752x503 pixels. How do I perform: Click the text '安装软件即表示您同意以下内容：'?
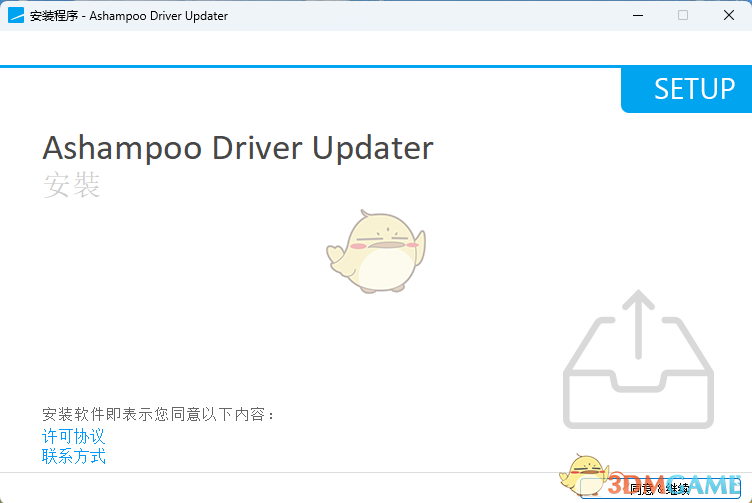tap(158, 414)
